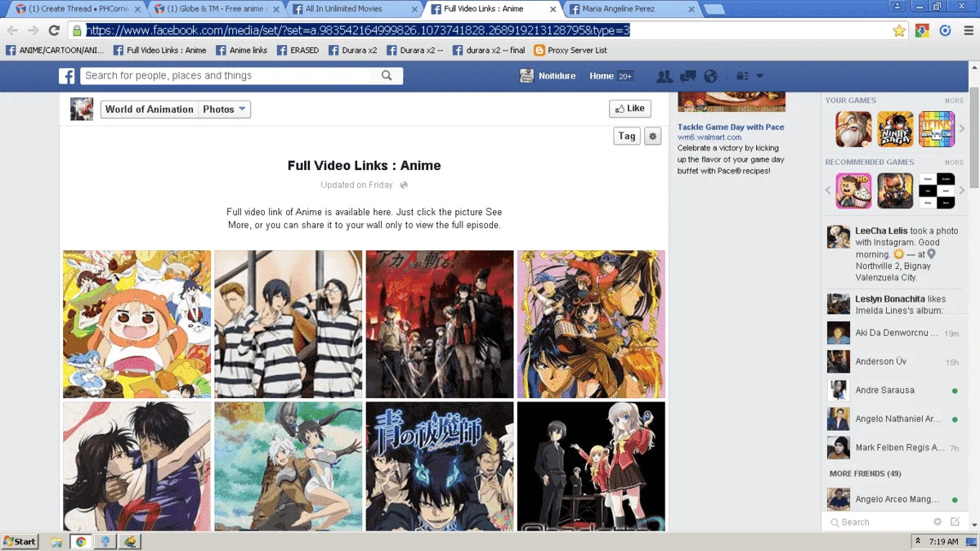Click LeeCha Lelis ticker story
Screen dimensions: 980x551
tap(895, 254)
